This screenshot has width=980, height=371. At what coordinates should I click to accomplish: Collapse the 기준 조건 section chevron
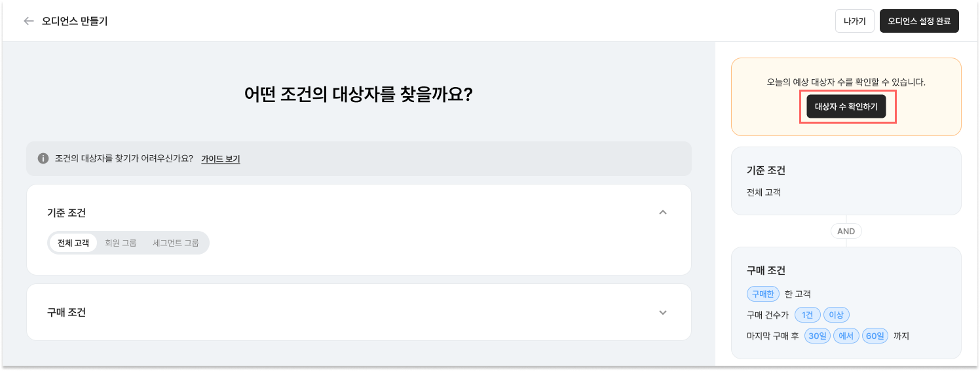[663, 213]
